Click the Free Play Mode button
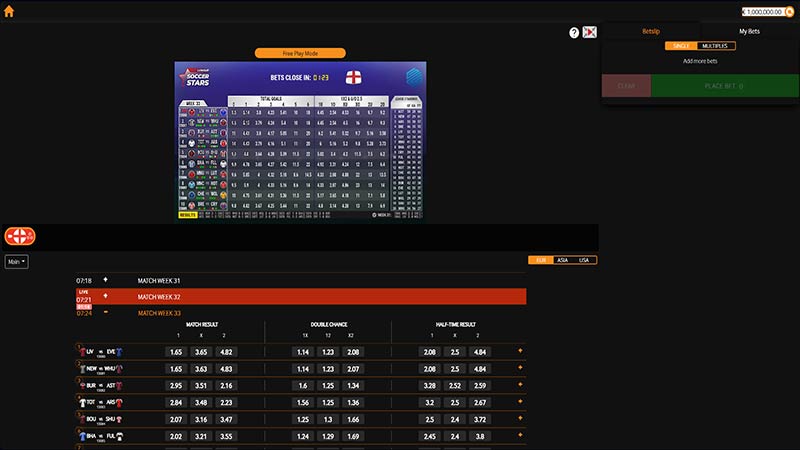800x450 pixels. click(x=300, y=53)
